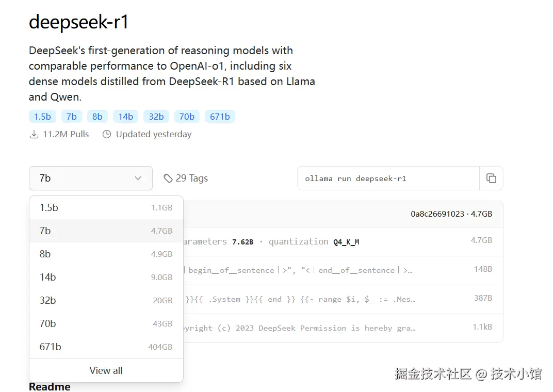Click the clock icon before Updated yesterday
553x392 pixels.
pos(107,135)
